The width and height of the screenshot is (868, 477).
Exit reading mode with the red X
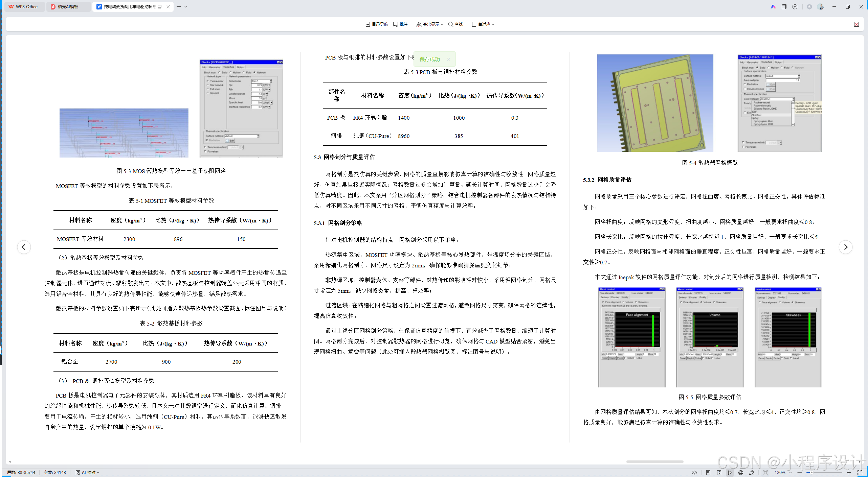point(856,24)
